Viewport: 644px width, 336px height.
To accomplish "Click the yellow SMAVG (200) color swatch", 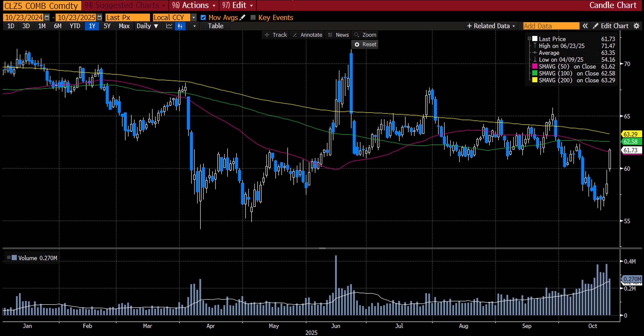I will pyautogui.click(x=535, y=80).
